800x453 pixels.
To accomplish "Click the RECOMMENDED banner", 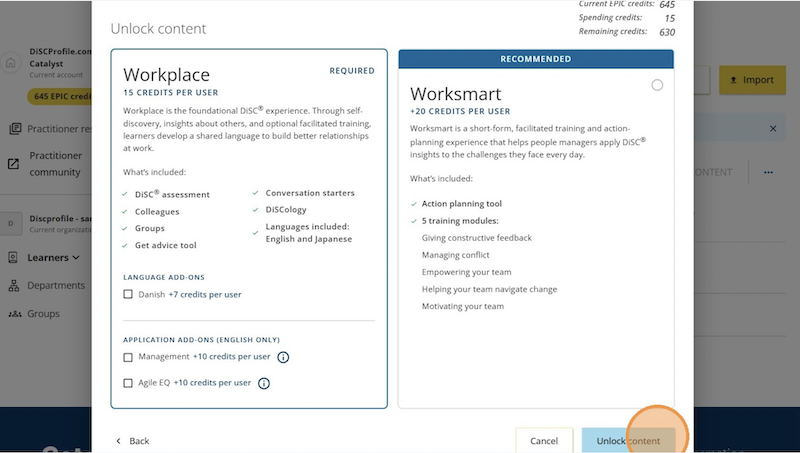I will point(536,59).
